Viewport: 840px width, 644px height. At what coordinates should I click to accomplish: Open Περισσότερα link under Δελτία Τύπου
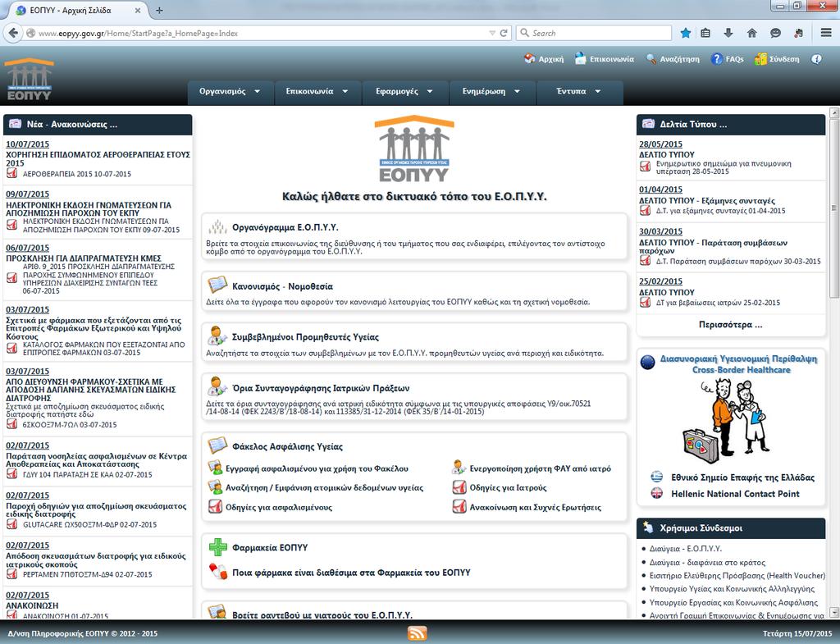pos(730,325)
